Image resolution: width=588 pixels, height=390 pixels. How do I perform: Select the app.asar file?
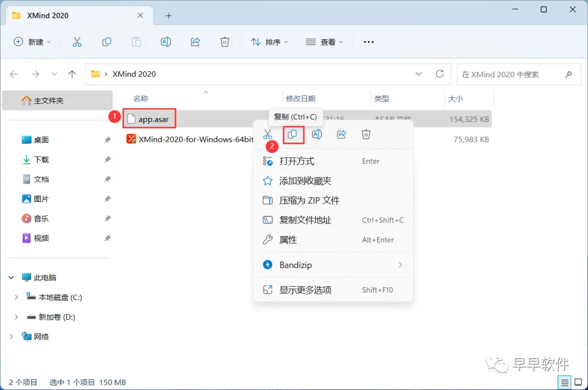coord(154,119)
